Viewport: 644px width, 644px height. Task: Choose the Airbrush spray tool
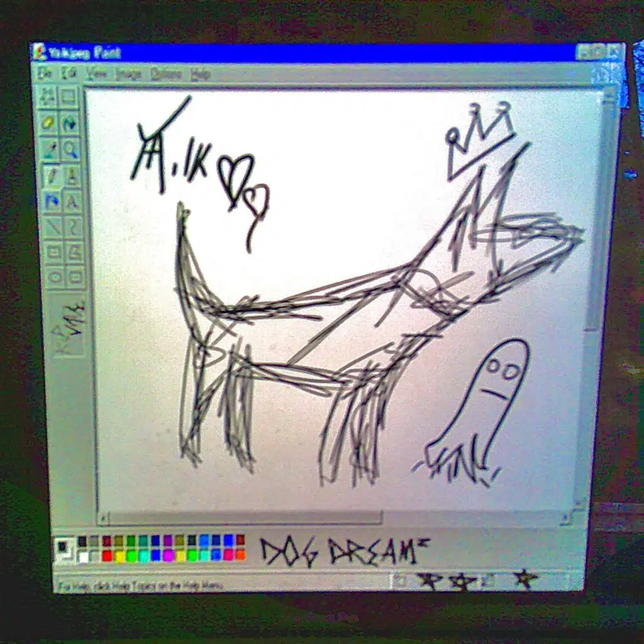52,201
